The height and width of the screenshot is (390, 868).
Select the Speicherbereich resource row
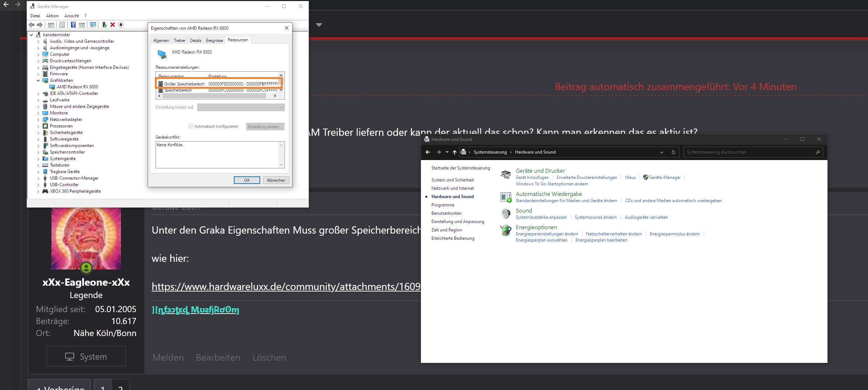(217, 91)
